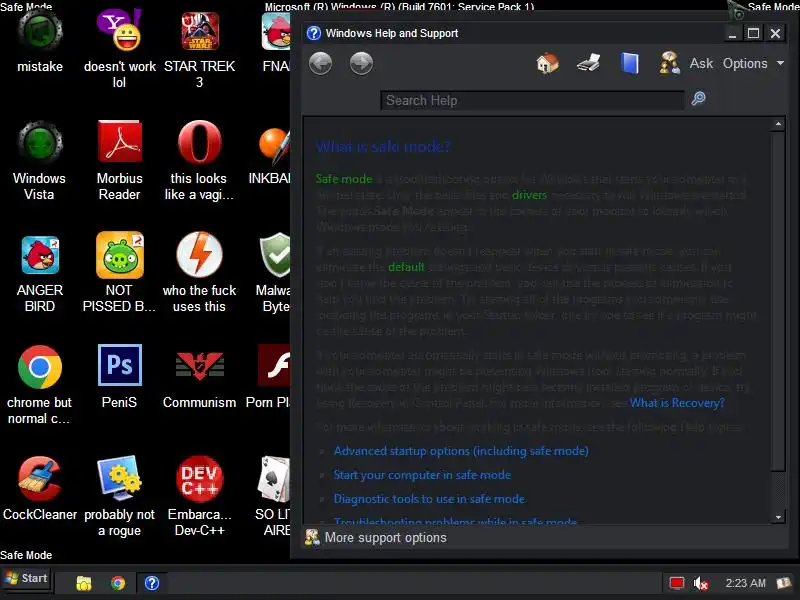Click the green 'Safe mode' glossary term
This screenshot has height=600, width=800.
click(344, 179)
